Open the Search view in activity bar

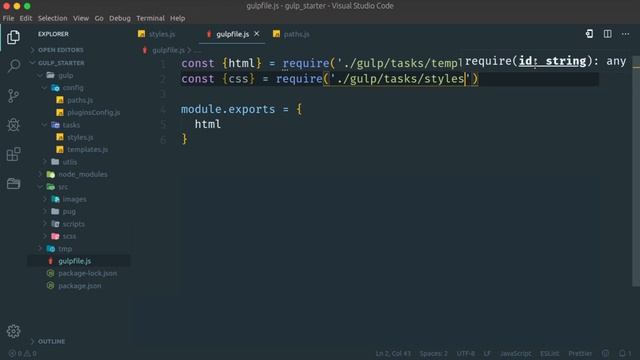[x=13, y=66]
